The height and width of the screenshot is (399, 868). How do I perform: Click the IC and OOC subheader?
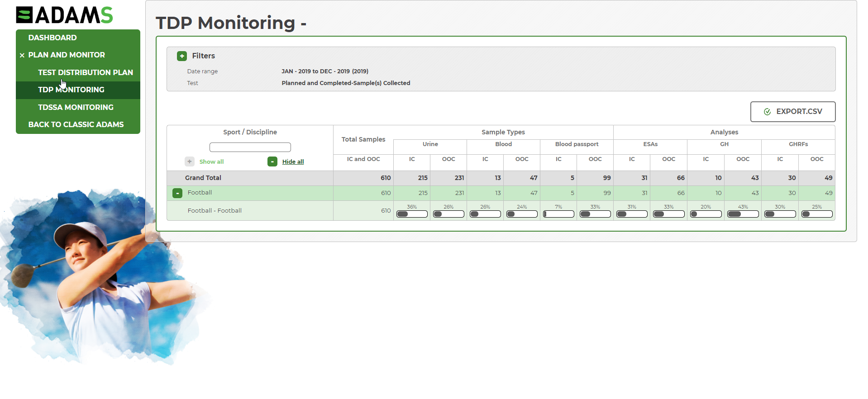pos(363,159)
